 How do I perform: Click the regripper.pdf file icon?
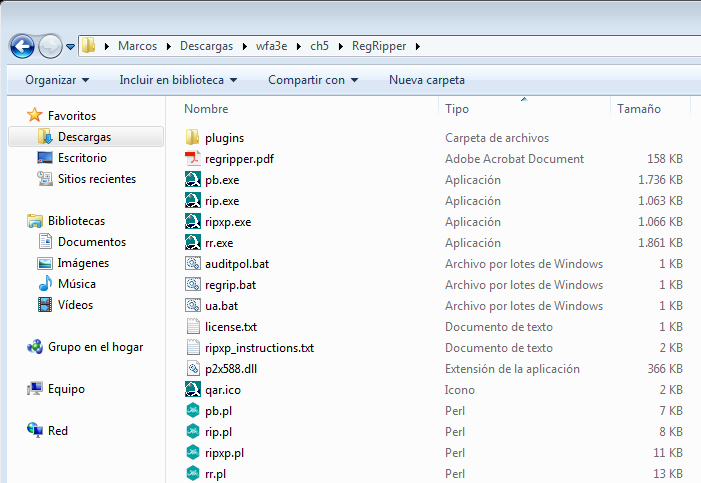194,159
